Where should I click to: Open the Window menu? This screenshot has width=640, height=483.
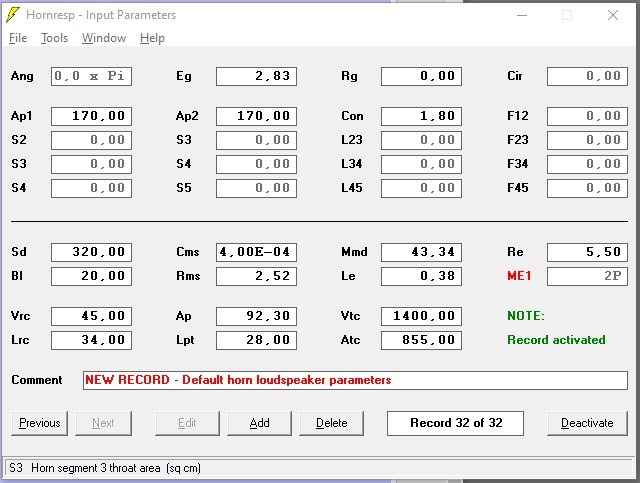(x=104, y=38)
